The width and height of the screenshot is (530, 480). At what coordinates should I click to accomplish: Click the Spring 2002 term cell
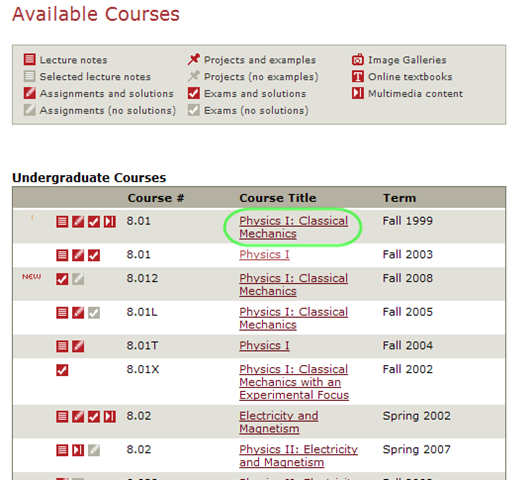point(417,416)
